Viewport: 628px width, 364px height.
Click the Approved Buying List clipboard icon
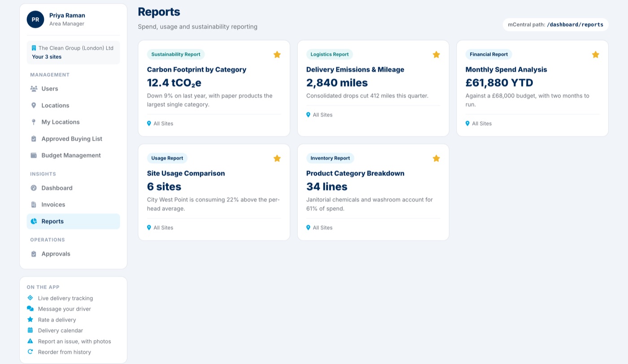[x=34, y=139]
